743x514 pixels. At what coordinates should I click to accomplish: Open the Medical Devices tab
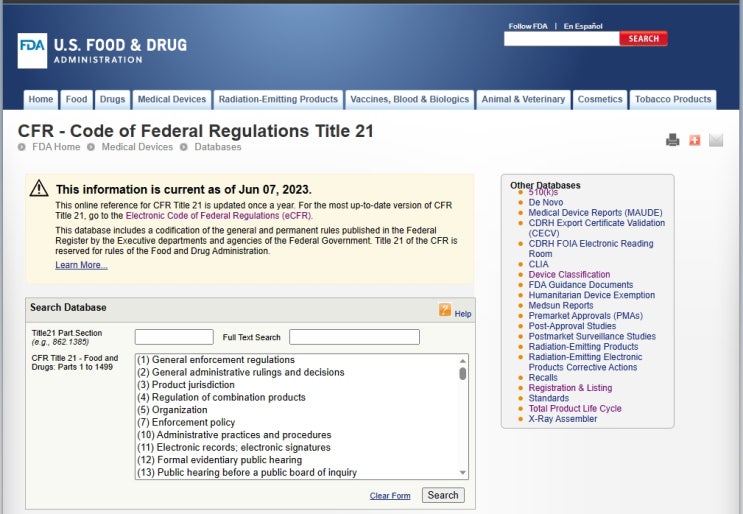pos(172,99)
